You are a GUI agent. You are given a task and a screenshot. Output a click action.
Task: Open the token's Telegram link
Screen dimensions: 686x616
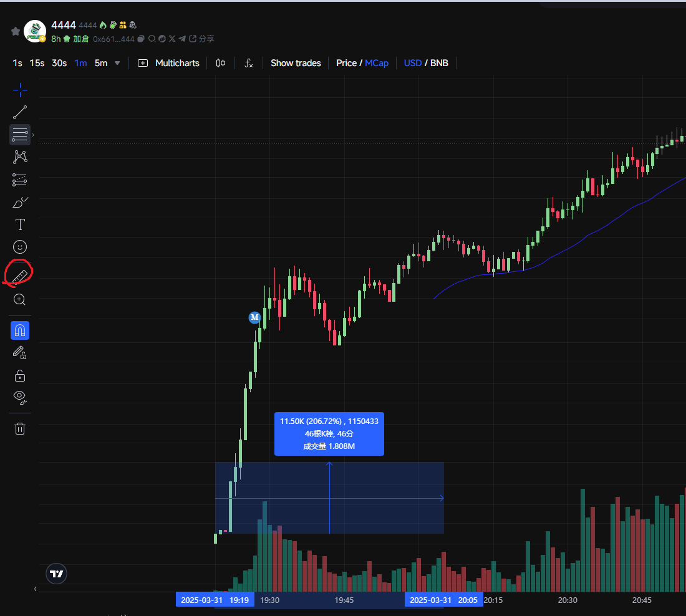182,39
